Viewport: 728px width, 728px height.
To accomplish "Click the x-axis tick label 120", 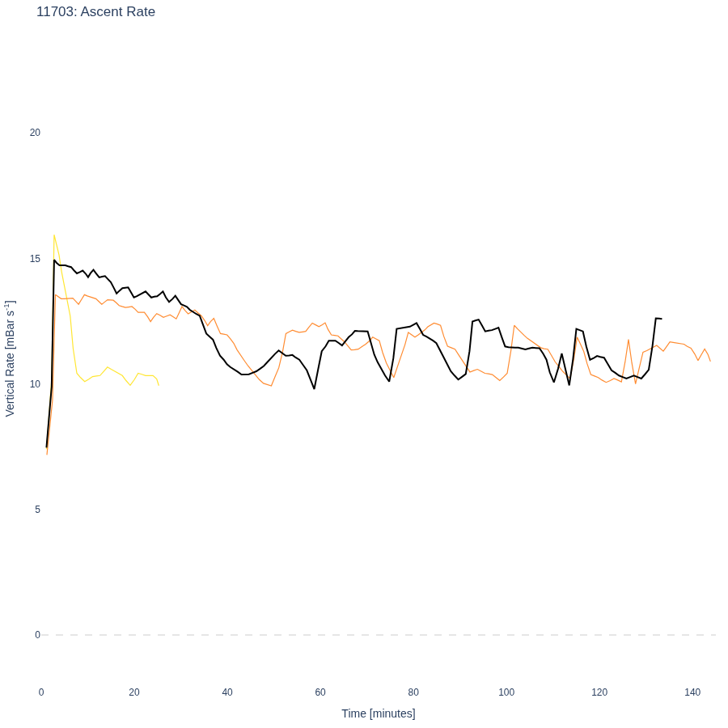I will point(599,692).
